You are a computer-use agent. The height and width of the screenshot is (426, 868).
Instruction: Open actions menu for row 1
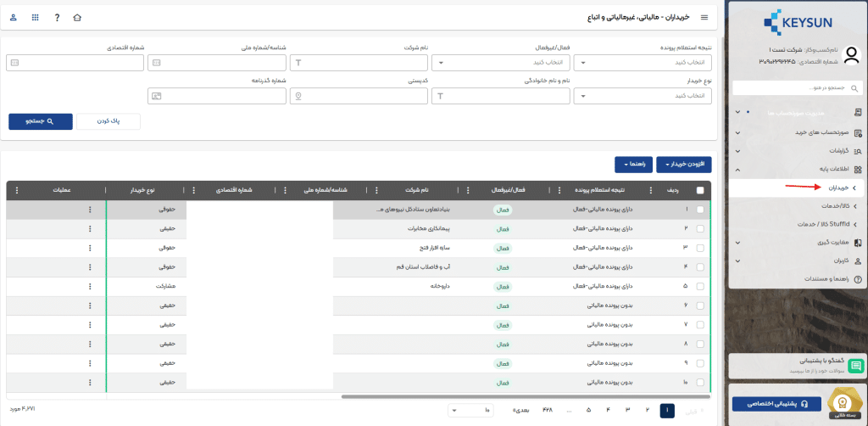pos(89,209)
